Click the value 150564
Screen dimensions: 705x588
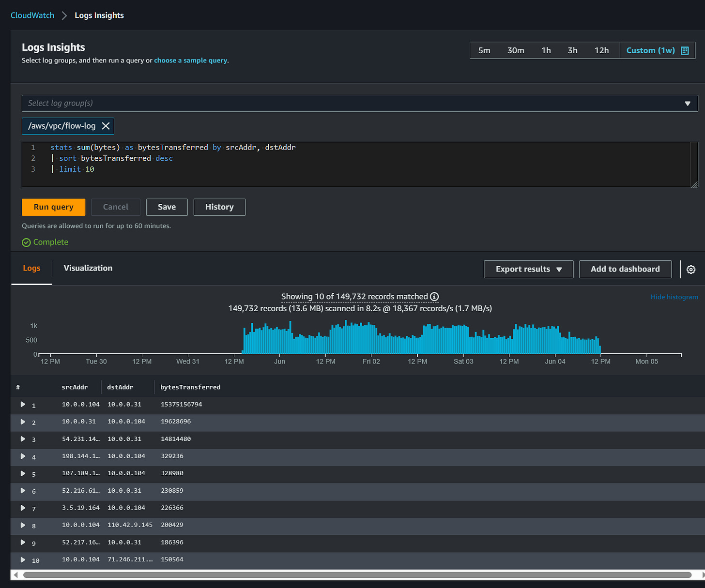[172, 559]
